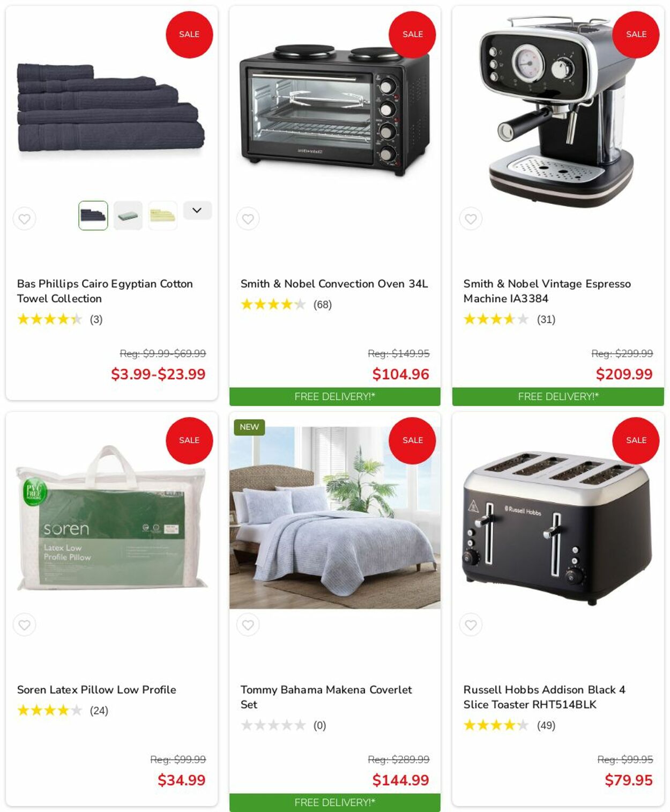Add Russell Hobbs toaster to wishlist
This screenshot has width=670, height=812.
tap(471, 625)
